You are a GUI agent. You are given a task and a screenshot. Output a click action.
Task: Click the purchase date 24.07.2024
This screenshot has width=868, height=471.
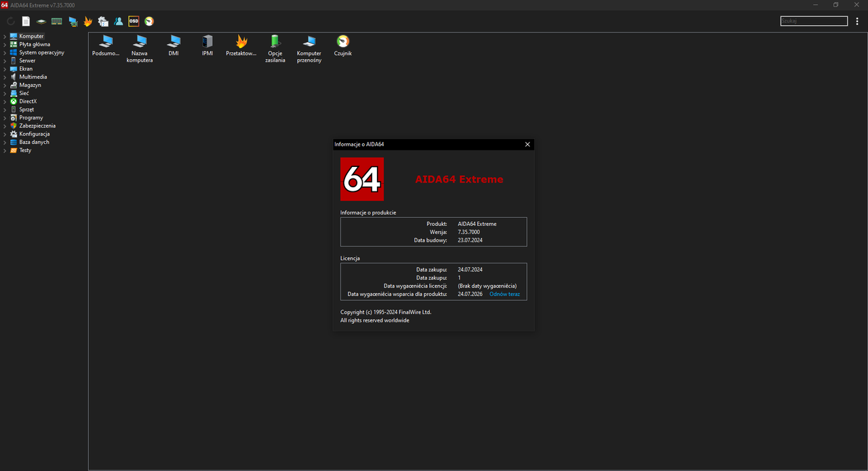tap(470, 269)
